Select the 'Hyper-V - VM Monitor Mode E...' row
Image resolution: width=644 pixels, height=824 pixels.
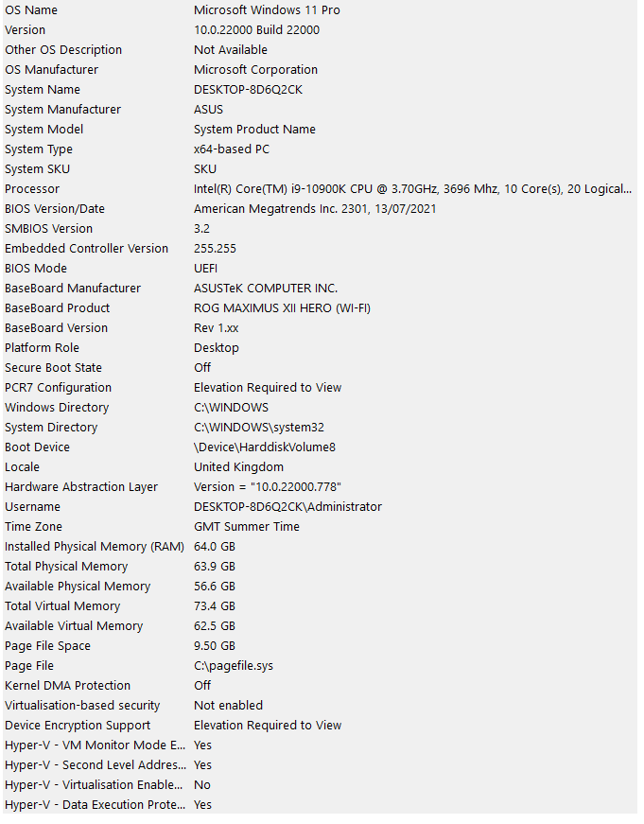(96, 745)
